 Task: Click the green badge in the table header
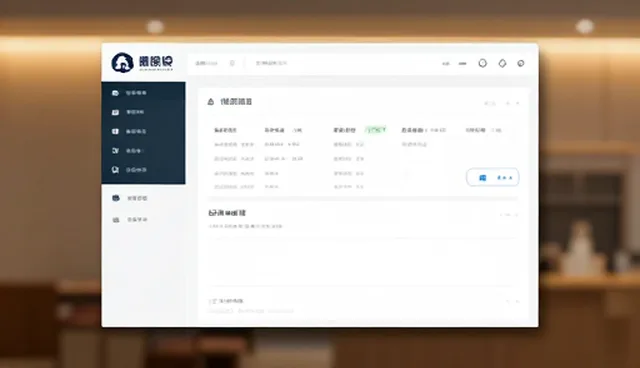(376, 130)
